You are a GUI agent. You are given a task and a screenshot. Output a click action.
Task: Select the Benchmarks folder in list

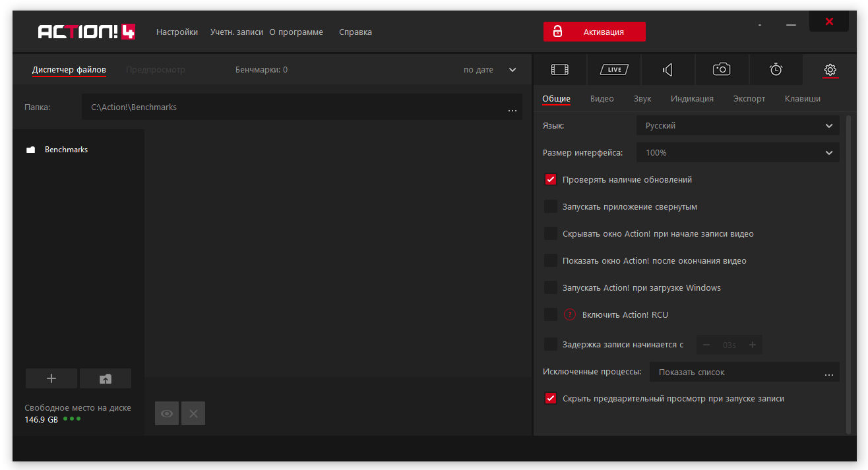[66, 150]
